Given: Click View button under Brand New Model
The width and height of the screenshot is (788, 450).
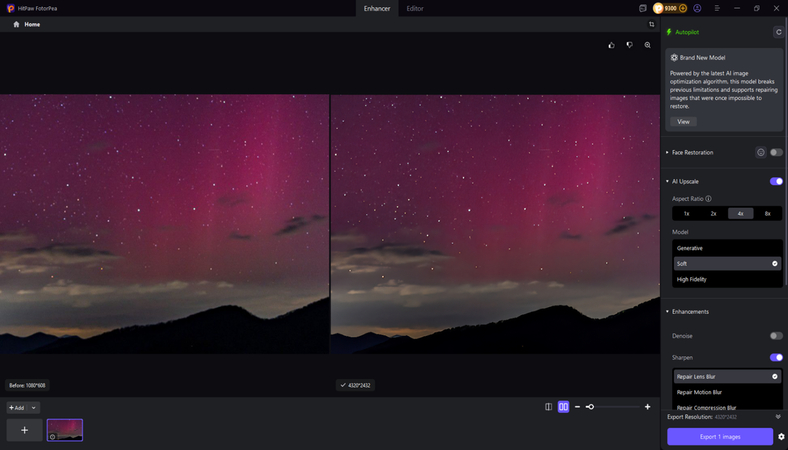Looking at the screenshot, I should (683, 121).
